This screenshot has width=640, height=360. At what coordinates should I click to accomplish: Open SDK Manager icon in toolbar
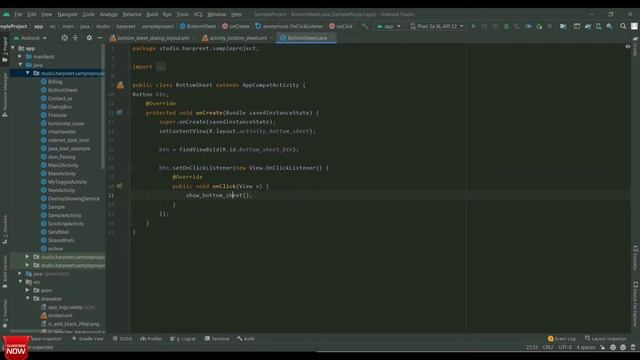click(x=609, y=26)
